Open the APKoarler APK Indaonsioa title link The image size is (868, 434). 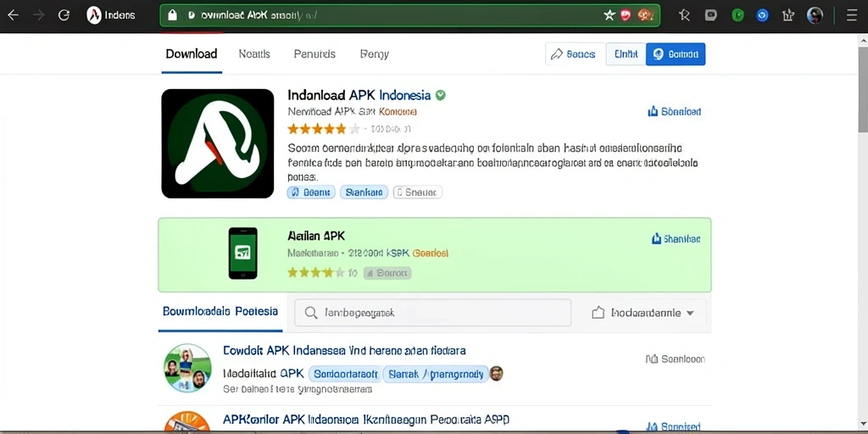click(366, 419)
